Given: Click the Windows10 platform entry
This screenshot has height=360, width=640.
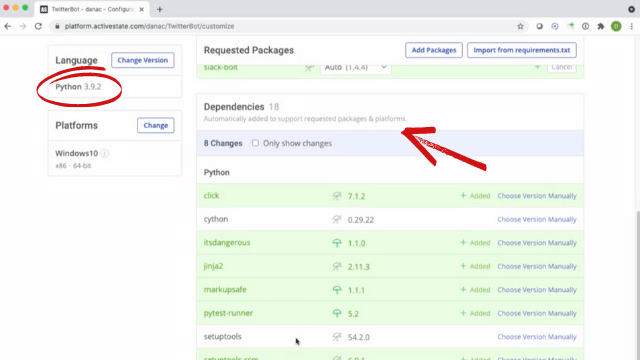Looking at the screenshot, I should pos(76,153).
